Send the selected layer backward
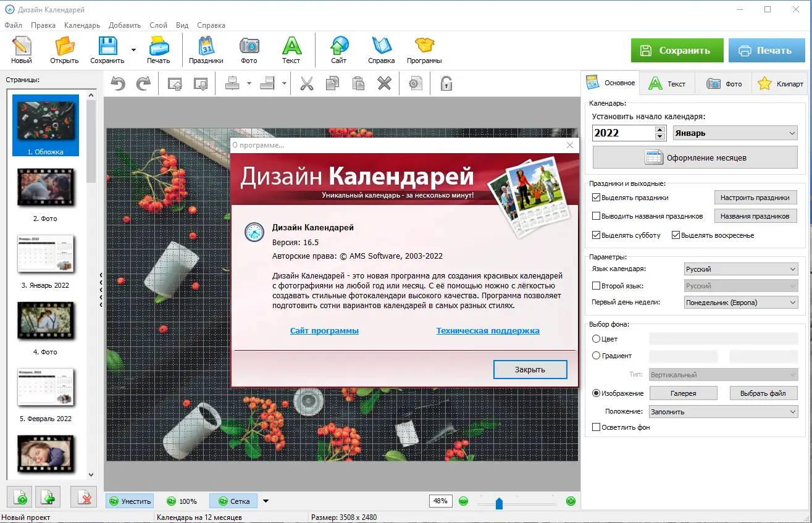This screenshot has height=523, width=812. [201, 83]
